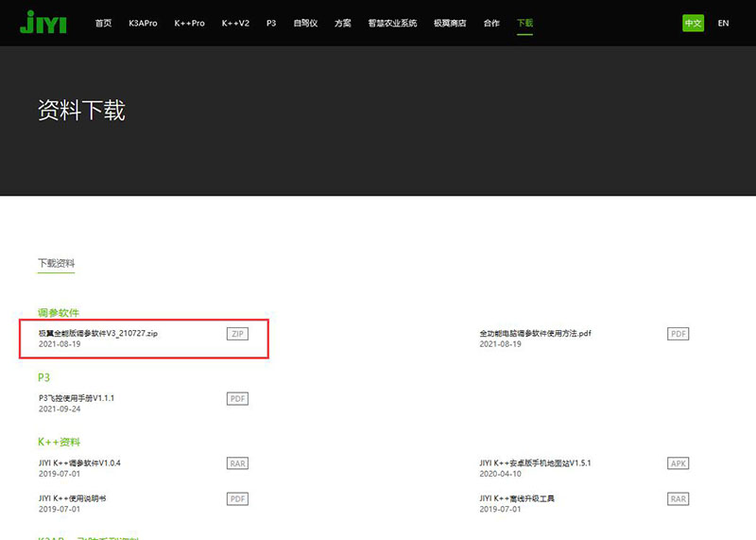756x540 pixels.
Task: Click the JIYI logo in header
Action: click(x=43, y=23)
